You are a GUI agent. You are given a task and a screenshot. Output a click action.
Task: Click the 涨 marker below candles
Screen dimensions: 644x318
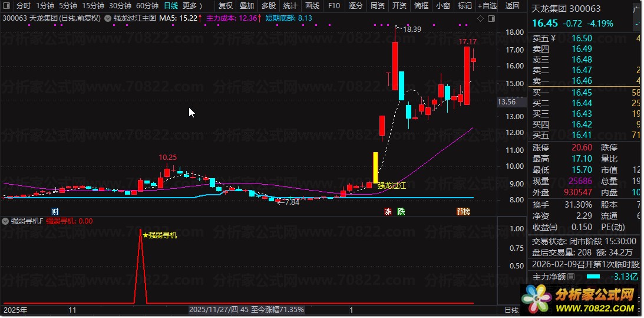(x=387, y=211)
